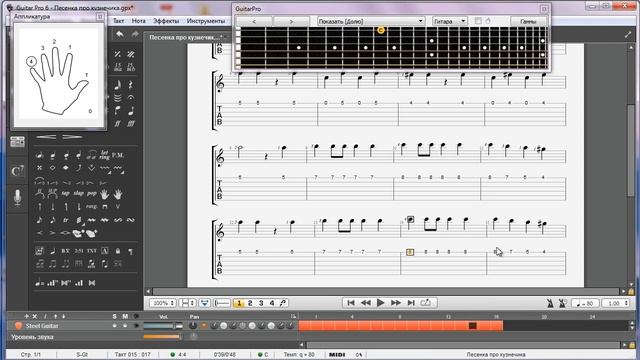Select the fermata icon
This screenshot has height=360, width=640.
tap(131, 97)
